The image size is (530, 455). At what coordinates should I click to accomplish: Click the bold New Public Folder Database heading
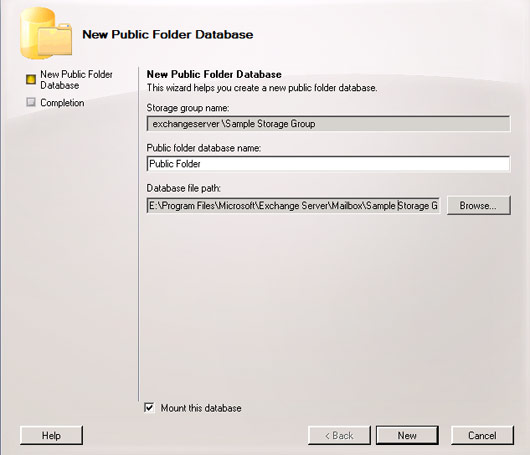pos(214,74)
